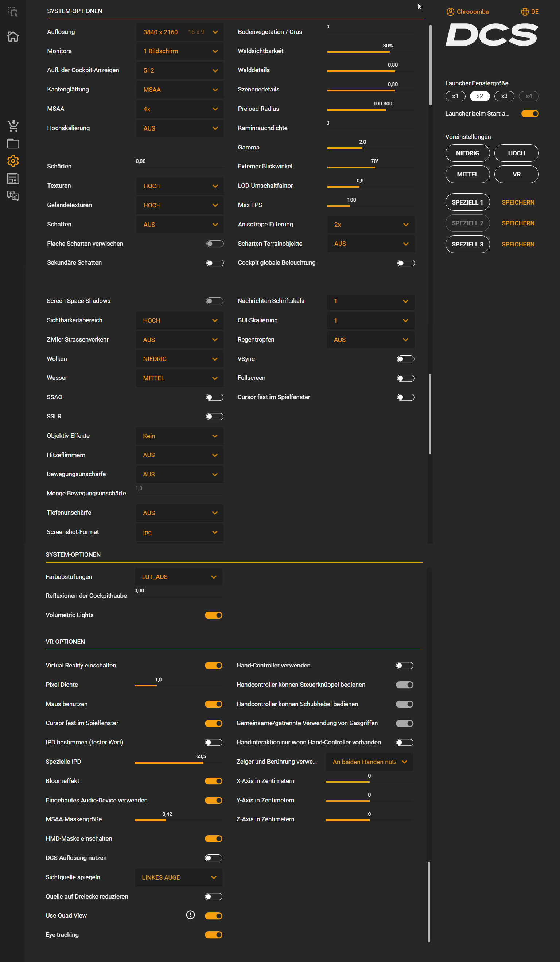Apply the HOCH preset button

(516, 153)
